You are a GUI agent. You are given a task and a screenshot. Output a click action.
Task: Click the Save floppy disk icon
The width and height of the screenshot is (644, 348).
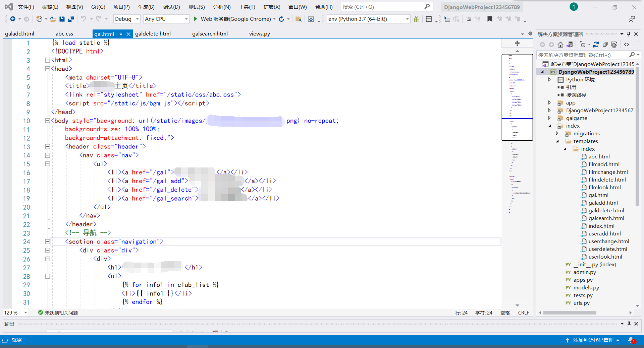click(62, 19)
